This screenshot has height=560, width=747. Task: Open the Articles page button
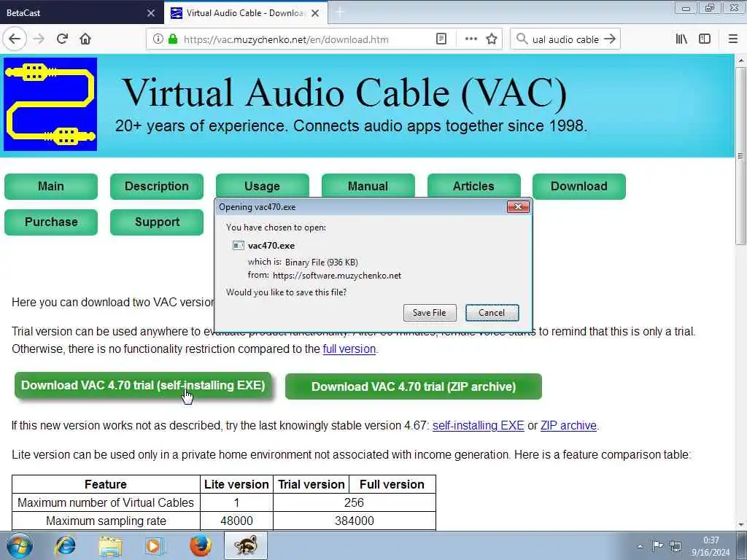click(474, 186)
